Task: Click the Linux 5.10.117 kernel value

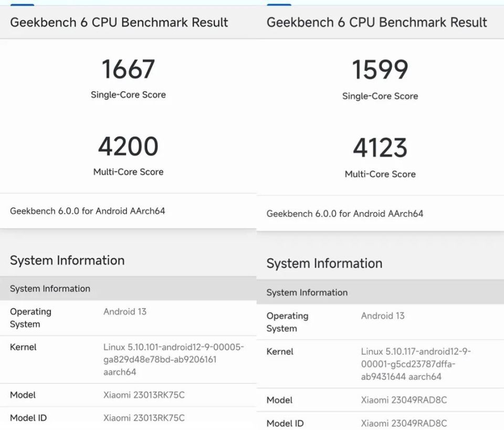Action: tap(416, 364)
